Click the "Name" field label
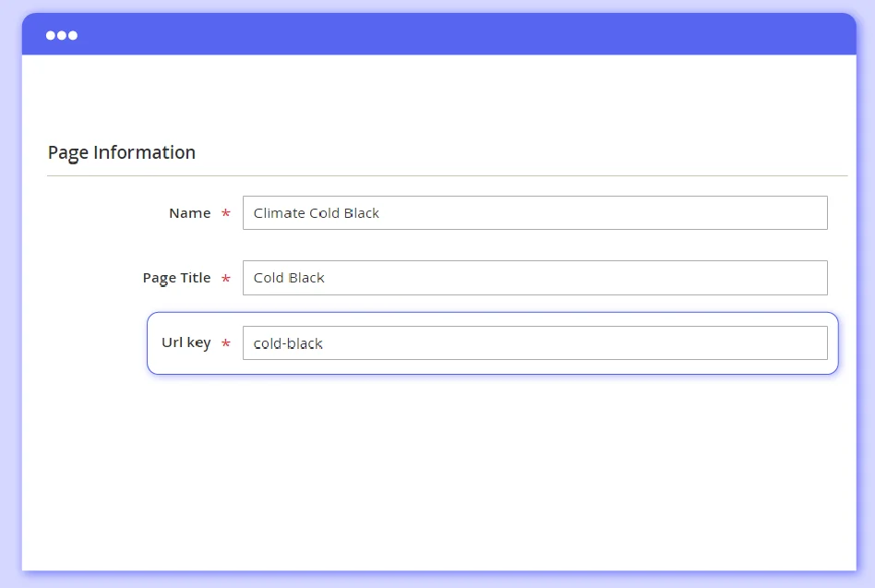The height and width of the screenshot is (588, 875). pos(189,213)
